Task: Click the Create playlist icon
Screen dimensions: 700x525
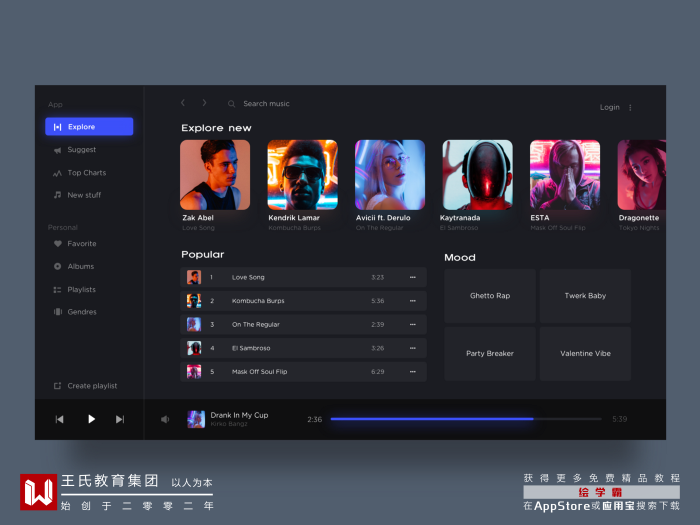Action: coord(57,386)
